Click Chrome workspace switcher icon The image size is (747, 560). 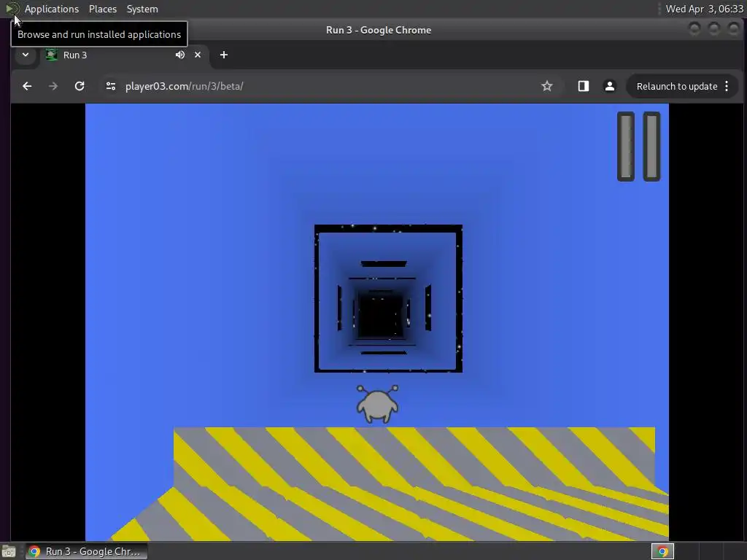[662, 551]
